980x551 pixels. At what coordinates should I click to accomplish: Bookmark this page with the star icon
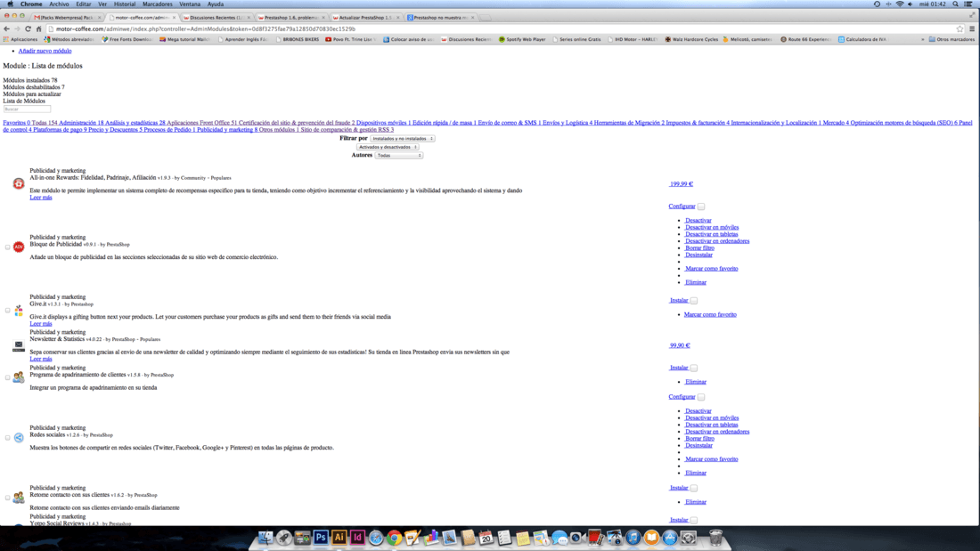(960, 28)
